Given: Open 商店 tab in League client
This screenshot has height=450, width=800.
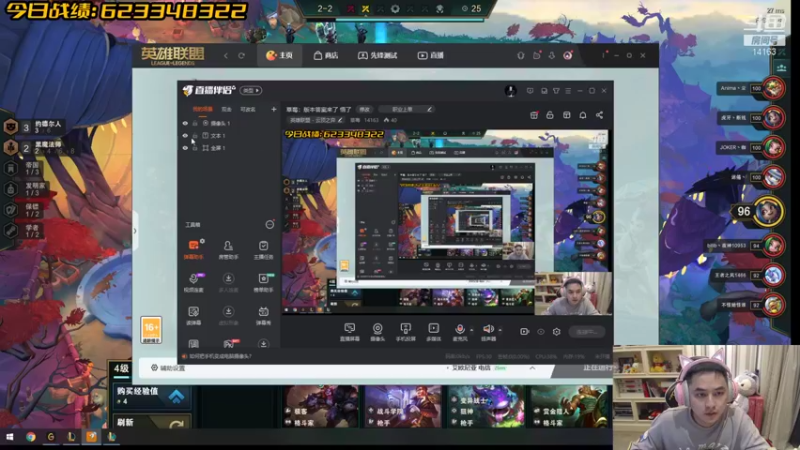Looking at the screenshot, I should click(326, 55).
